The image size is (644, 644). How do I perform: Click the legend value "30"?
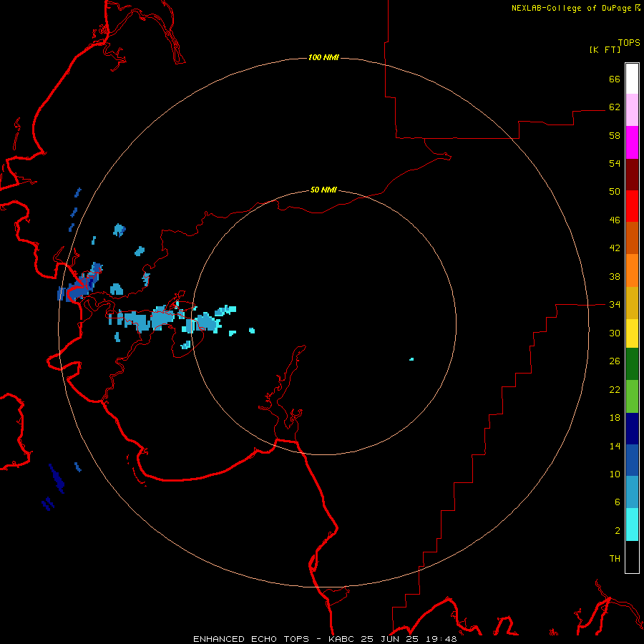tap(615, 333)
